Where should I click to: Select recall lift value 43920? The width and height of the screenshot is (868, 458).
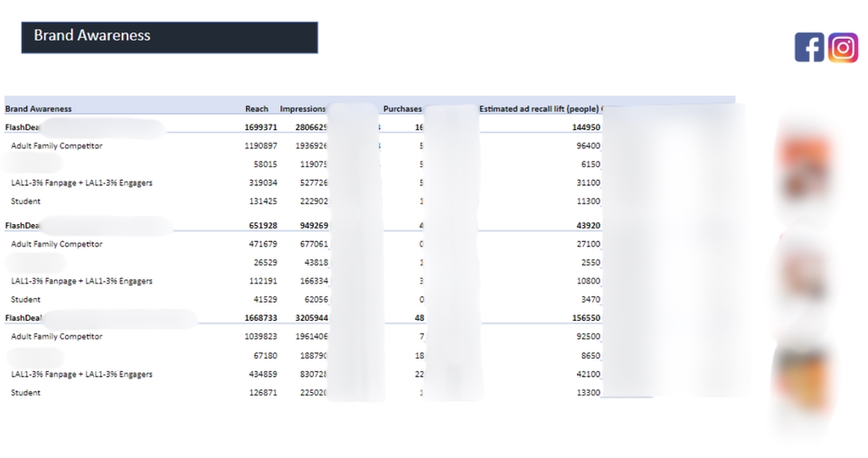589,226
